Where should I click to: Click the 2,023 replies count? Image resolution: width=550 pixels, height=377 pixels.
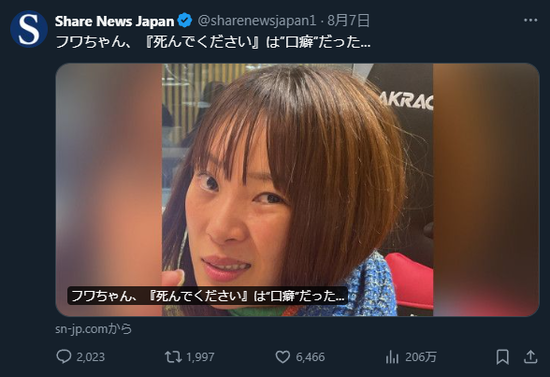click(x=90, y=357)
